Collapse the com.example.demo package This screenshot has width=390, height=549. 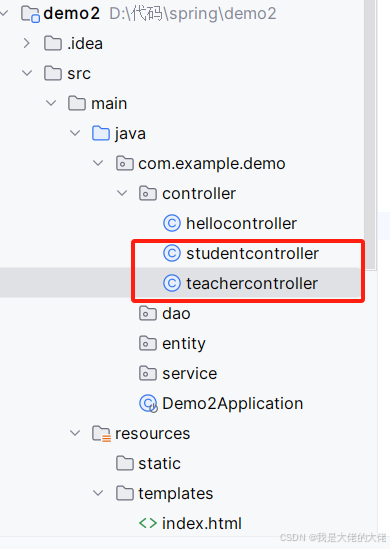[x=98, y=163]
